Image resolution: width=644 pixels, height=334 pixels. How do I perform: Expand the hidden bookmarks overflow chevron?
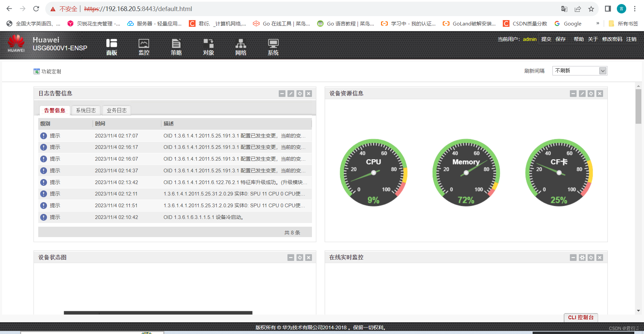point(598,23)
